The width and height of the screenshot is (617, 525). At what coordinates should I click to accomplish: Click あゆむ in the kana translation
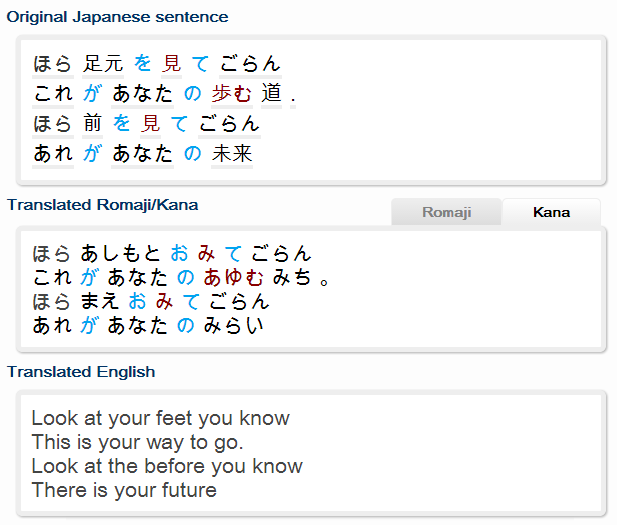point(233,277)
